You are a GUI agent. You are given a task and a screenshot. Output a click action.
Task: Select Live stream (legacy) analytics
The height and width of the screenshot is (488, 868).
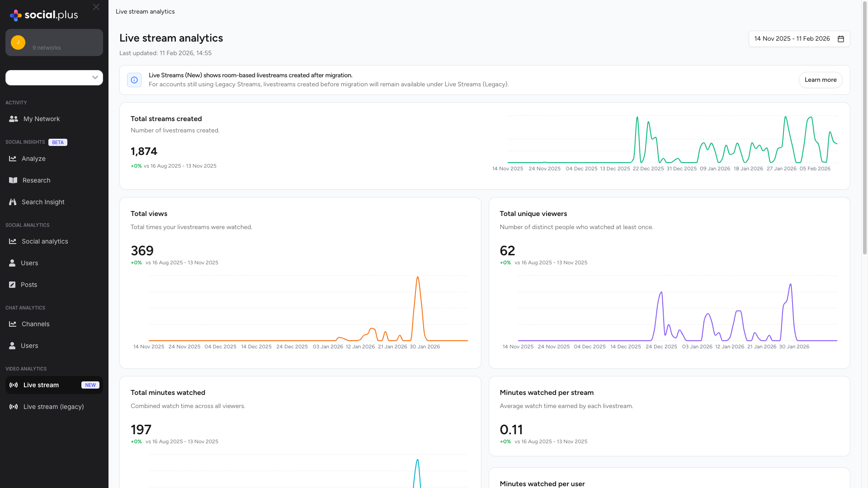pos(54,407)
